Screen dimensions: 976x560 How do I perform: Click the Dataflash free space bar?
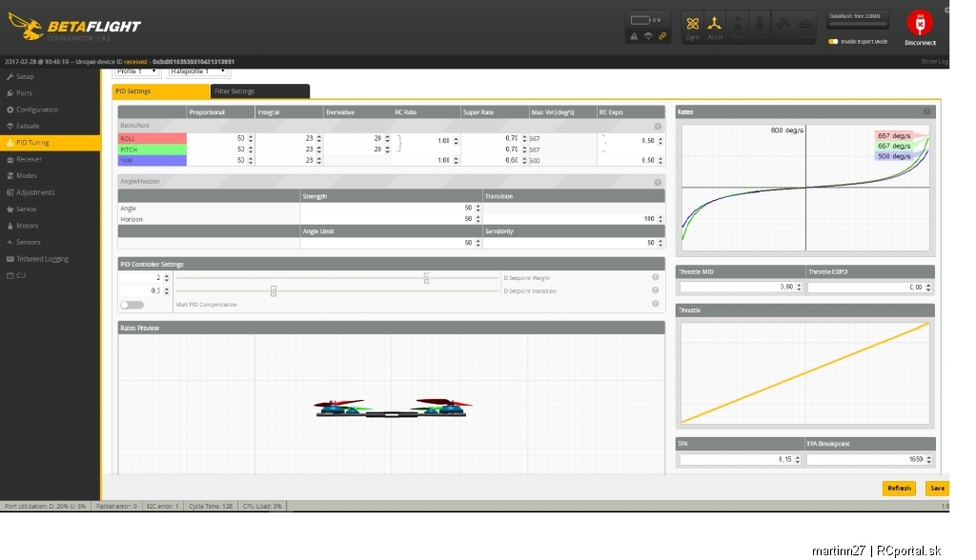857,24
